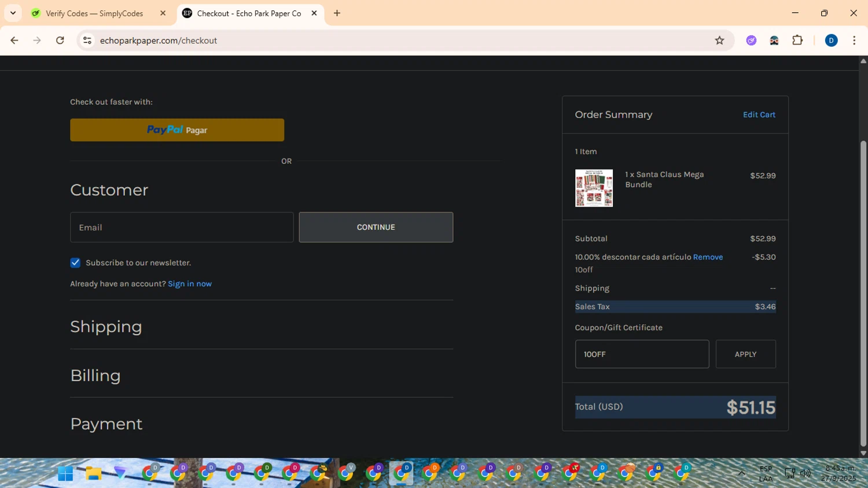868x488 pixels.
Task: Click the Santa Claus Mega Bundle thumbnail
Action: (594, 188)
